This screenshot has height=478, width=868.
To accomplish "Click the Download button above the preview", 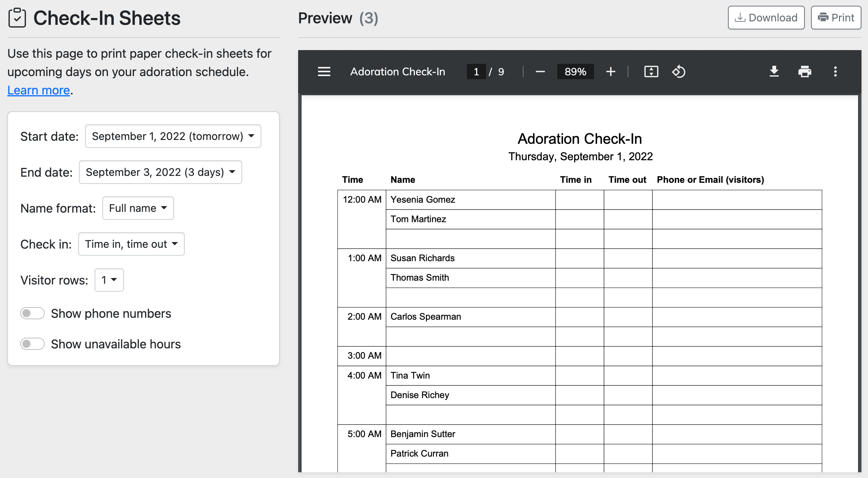I will pos(766,18).
